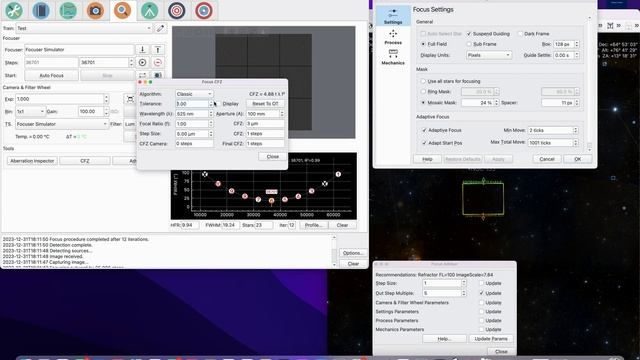Click Mosaic Mask percentage stepper
Screen dimensions: 640x360
click(497, 103)
